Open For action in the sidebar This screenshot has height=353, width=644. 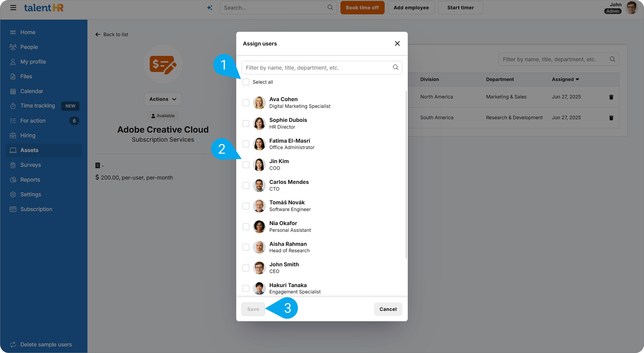(44, 121)
